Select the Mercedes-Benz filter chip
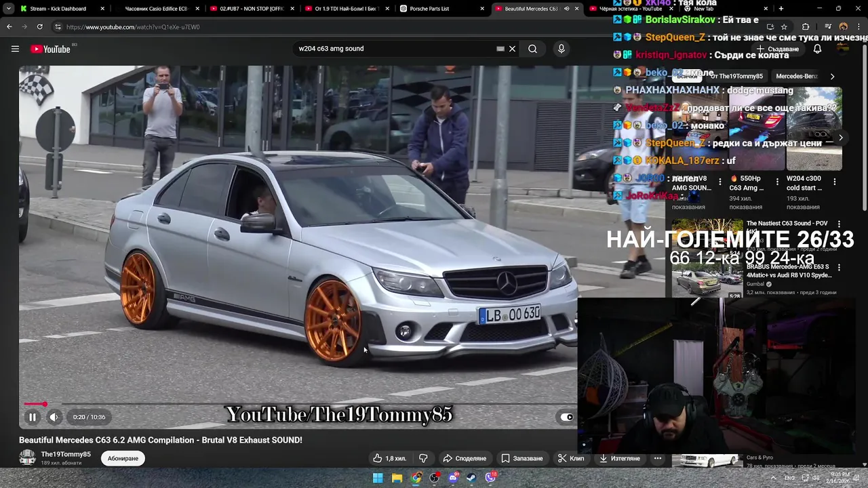Viewport: 868px width, 488px height. (x=797, y=76)
